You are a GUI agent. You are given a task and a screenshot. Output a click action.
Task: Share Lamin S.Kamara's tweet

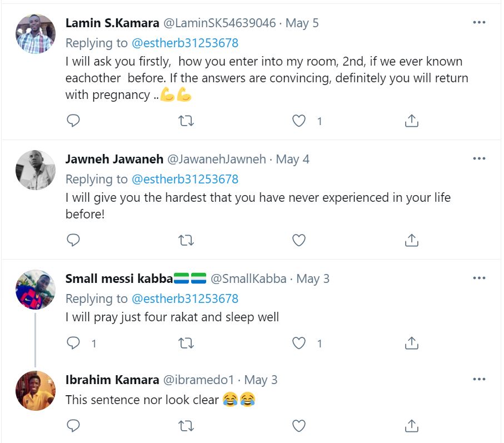pos(411,121)
